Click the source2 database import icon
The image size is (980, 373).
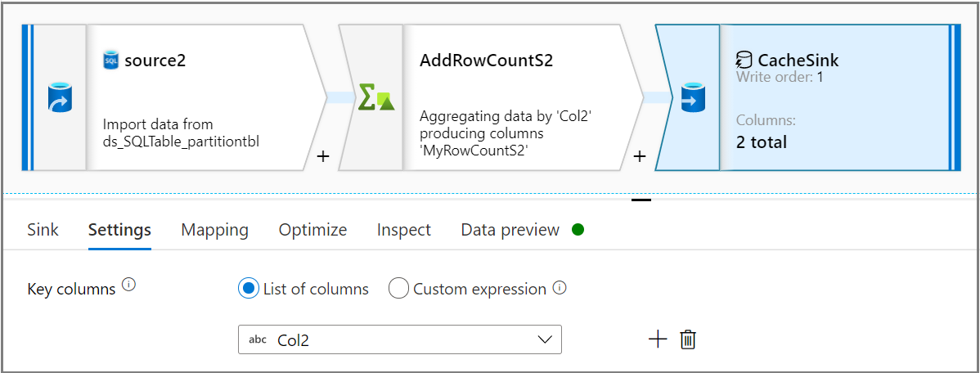point(59,97)
